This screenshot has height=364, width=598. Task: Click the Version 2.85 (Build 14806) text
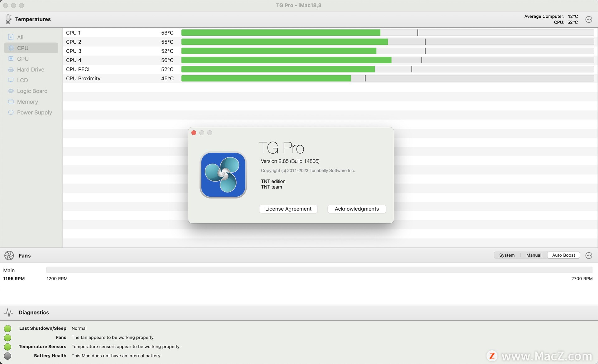(290, 161)
